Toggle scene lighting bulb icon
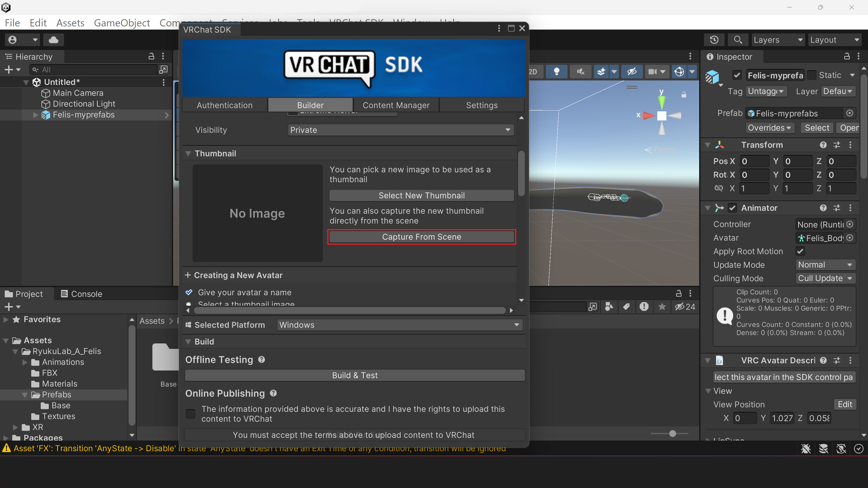This screenshot has height=488, width=868. [557, 71]
